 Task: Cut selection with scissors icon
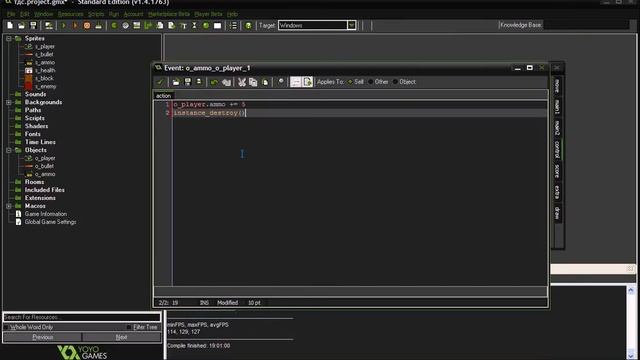tap(242, 82)
